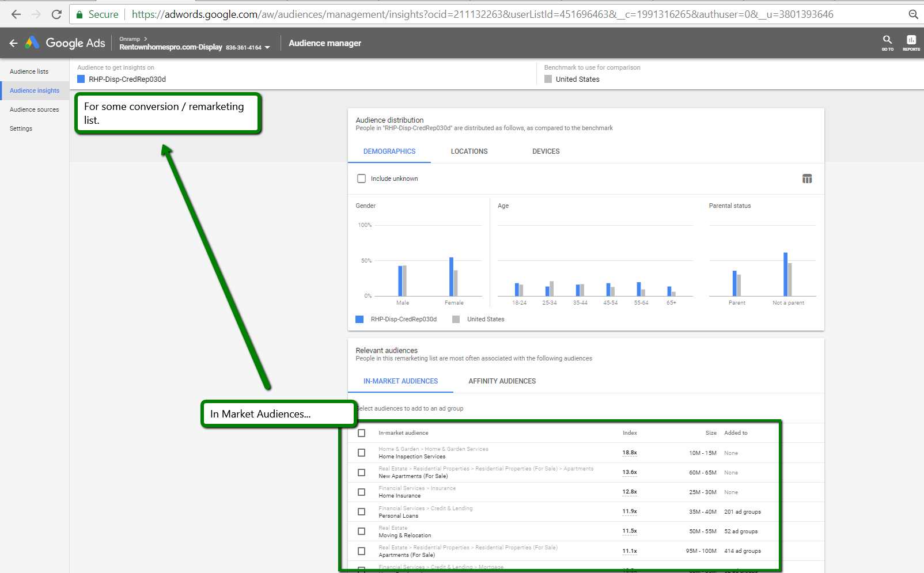
Task: Click the 414 ad groups cell
Action: pyautogui.click(x=743, y=551)
